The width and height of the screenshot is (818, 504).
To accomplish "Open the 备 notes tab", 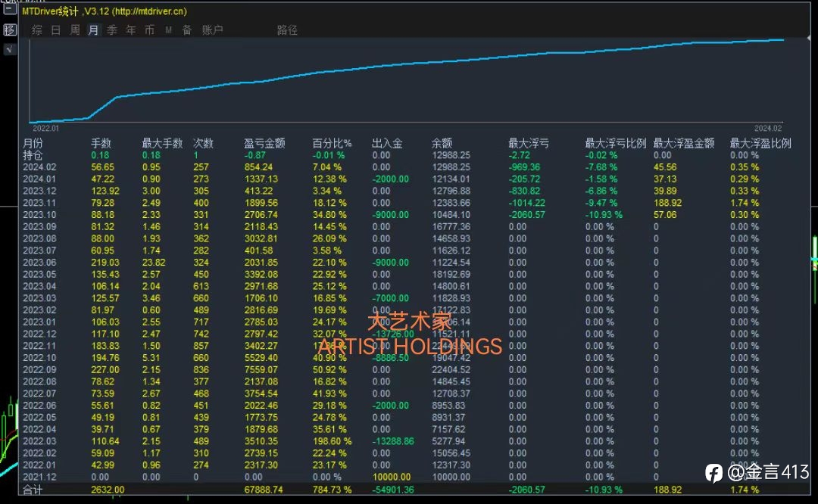I will [187, 30].
